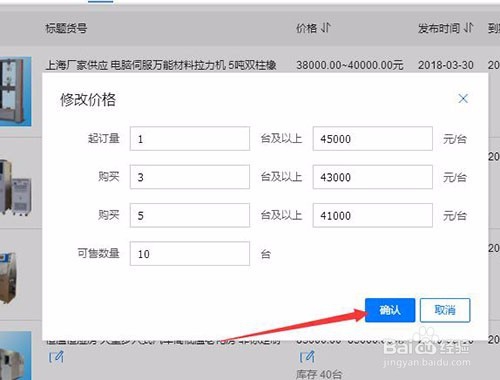Sort by 发布时间 column arrows
The width and height of the screenshot is (500, 380).
click(468, 28)
